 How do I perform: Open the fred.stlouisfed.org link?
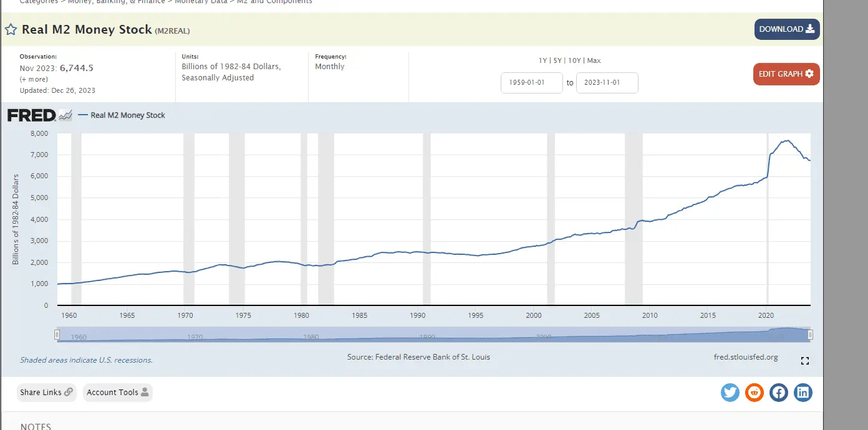tap(745, 357)
